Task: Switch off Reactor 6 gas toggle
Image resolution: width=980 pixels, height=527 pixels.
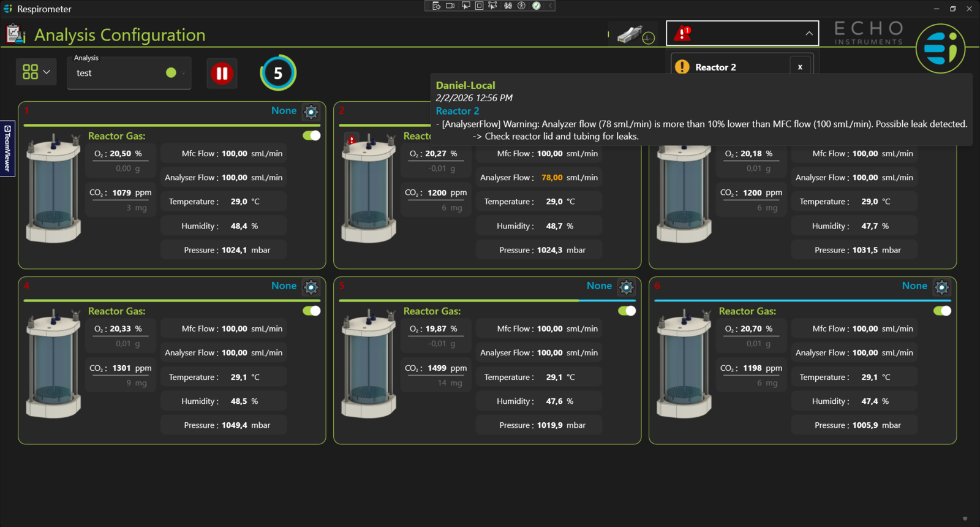Action: (942, 311)
